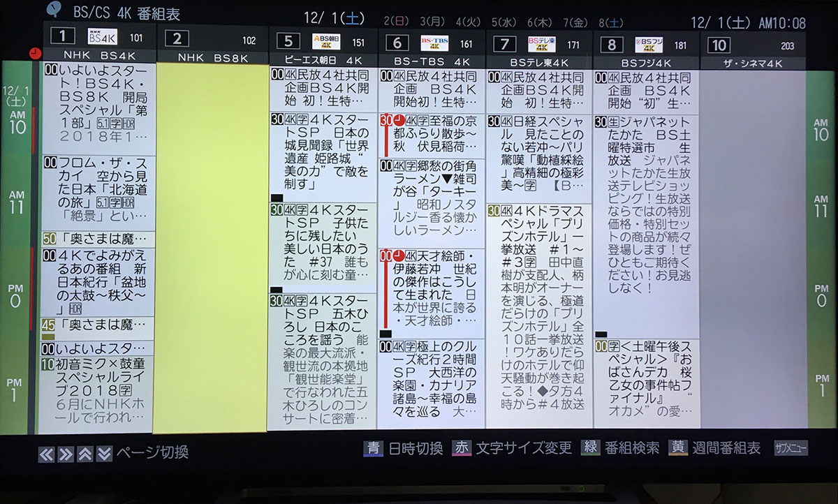Select the BS TV Tokyo 4K logo

click(x=541, y=43)
